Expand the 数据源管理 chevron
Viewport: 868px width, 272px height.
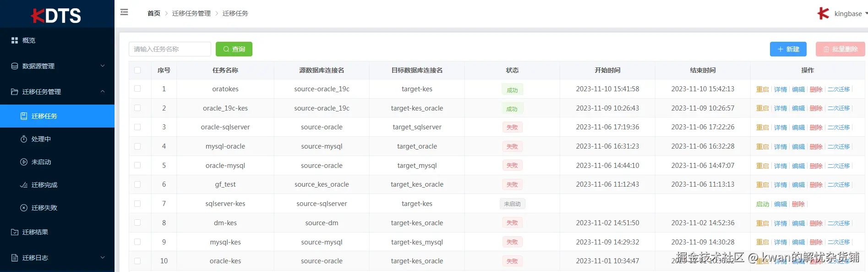[103, 66]
